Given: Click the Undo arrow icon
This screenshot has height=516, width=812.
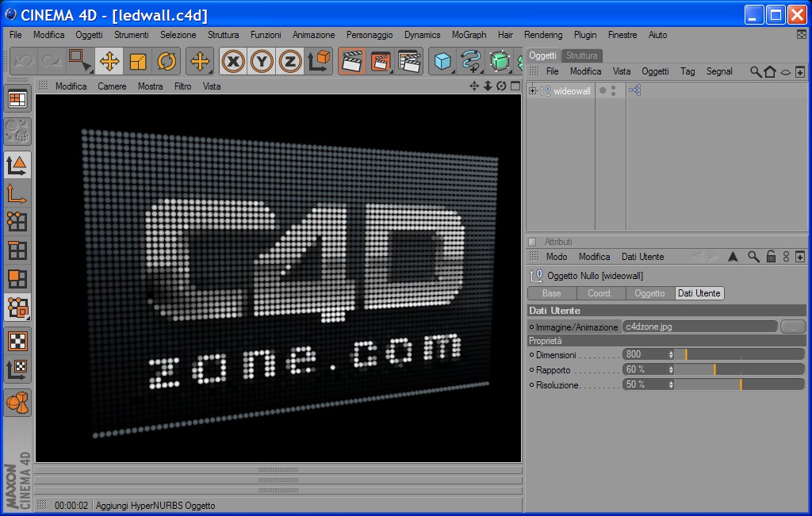Looking at the screenshot, I should pos(23,62).
